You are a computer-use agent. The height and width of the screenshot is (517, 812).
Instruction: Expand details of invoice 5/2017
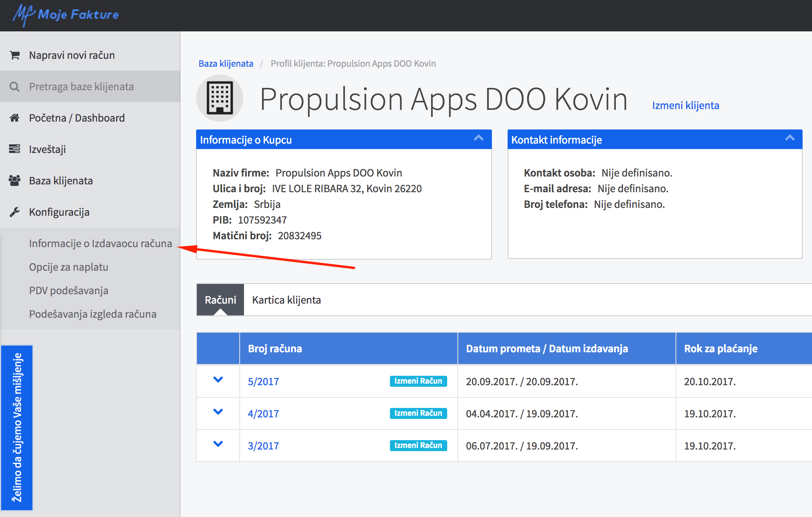[218, 380]
